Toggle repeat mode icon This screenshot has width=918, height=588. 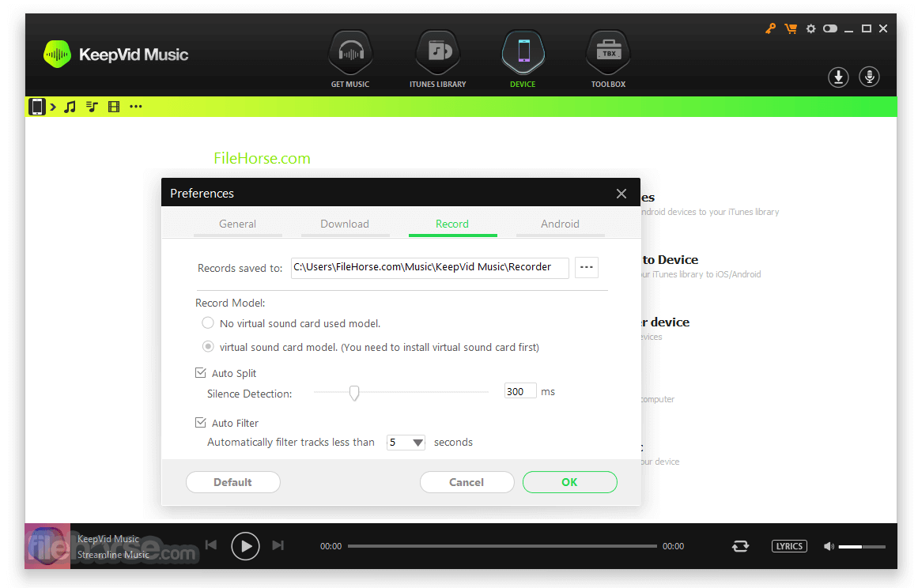click(741, 546)
